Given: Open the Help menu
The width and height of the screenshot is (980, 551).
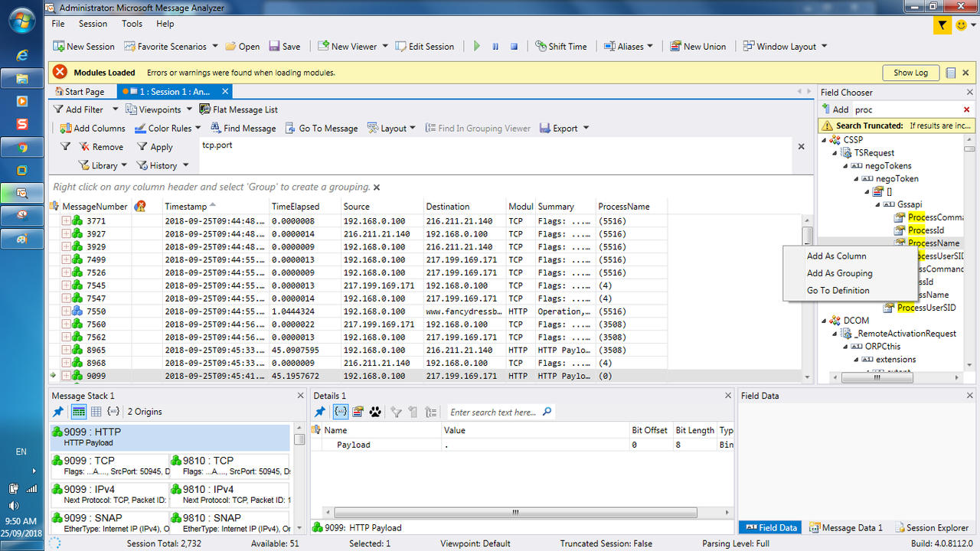Looking at the screenshot, I should (165, 24).
